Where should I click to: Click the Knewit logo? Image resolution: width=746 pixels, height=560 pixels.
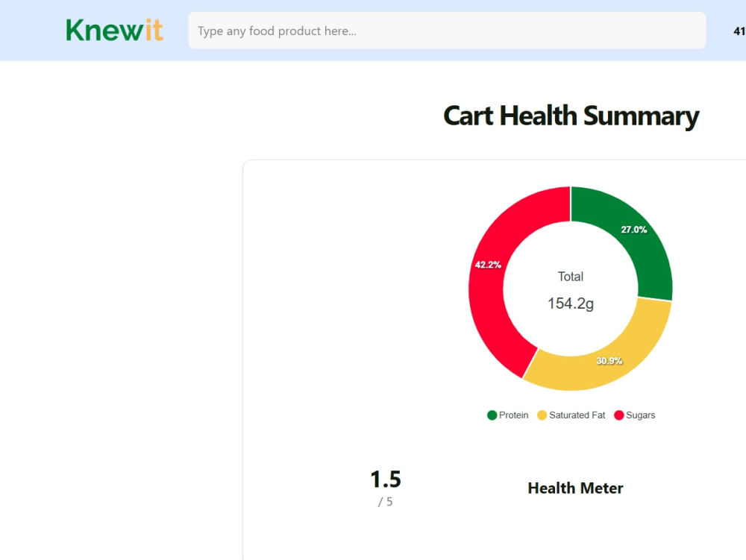(114, 31)
